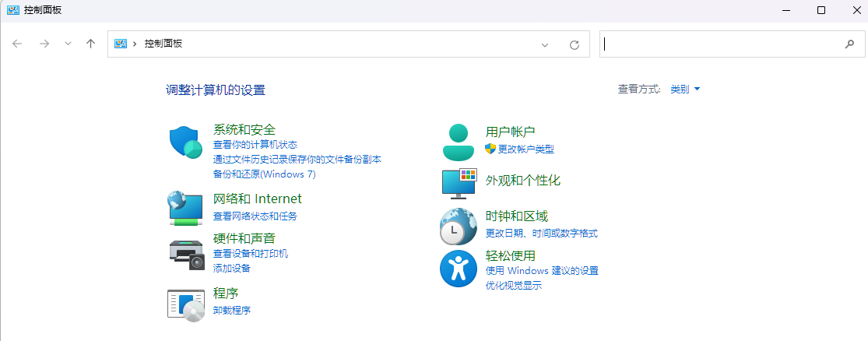
Task: Click the control panel icon in address bar
Action: 120,44
